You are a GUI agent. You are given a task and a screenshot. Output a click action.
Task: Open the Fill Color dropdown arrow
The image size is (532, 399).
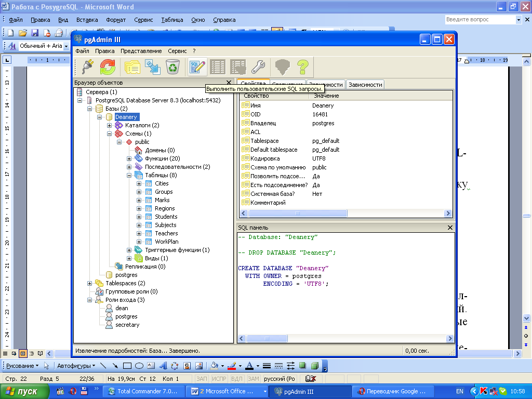click(x=222, y=366)
